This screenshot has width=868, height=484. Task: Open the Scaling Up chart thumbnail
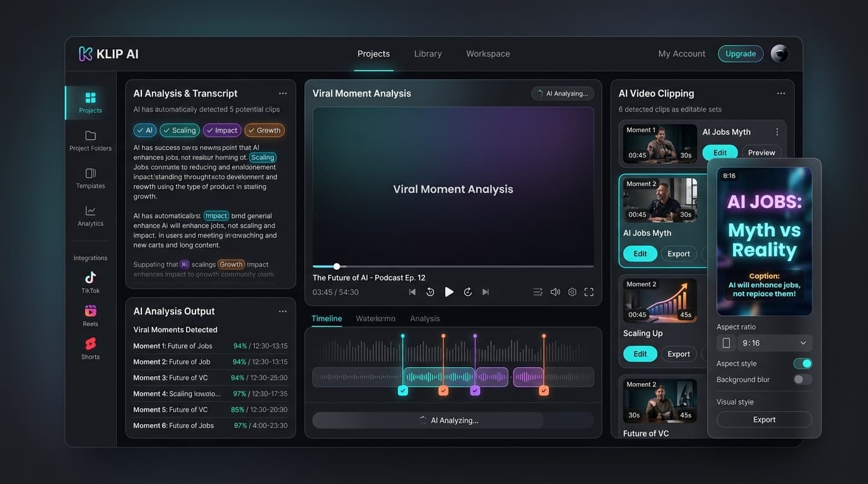tap(660, 301)
